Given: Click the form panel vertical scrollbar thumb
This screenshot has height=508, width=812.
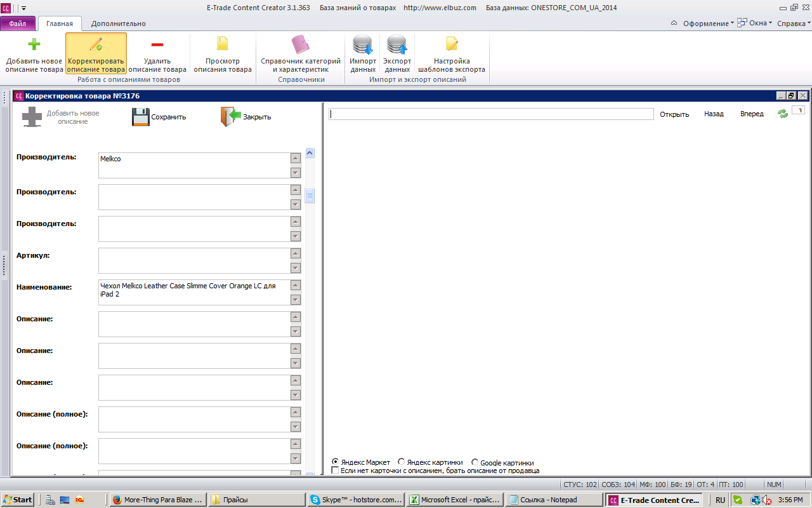Looking at the screenshot, I should [x=310, y=196].
